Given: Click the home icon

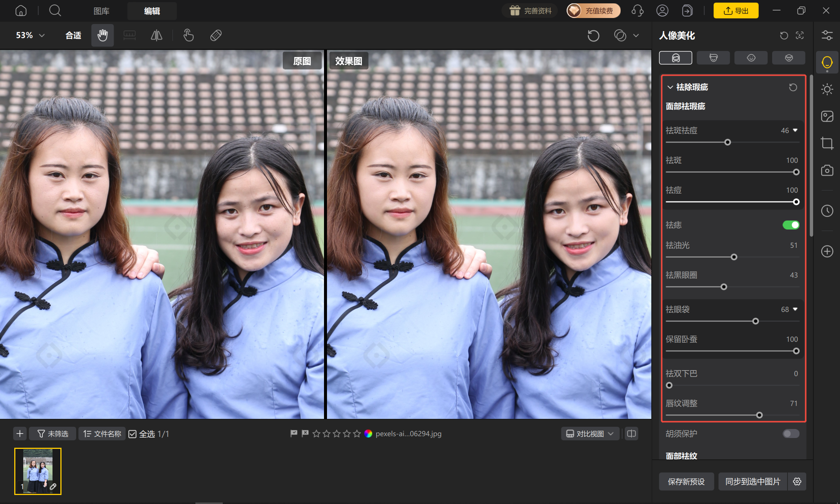Looking at the screenshot, I should tap(21, 11).
